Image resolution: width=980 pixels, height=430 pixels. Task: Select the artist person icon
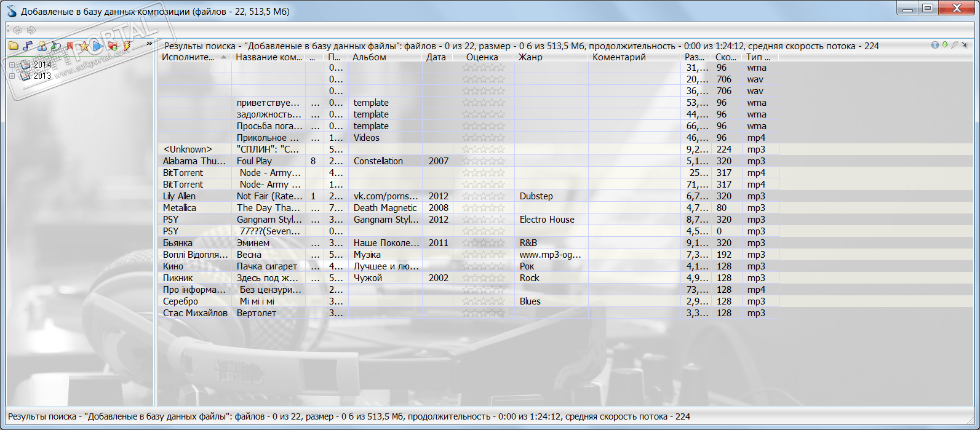tap(42, 46)
